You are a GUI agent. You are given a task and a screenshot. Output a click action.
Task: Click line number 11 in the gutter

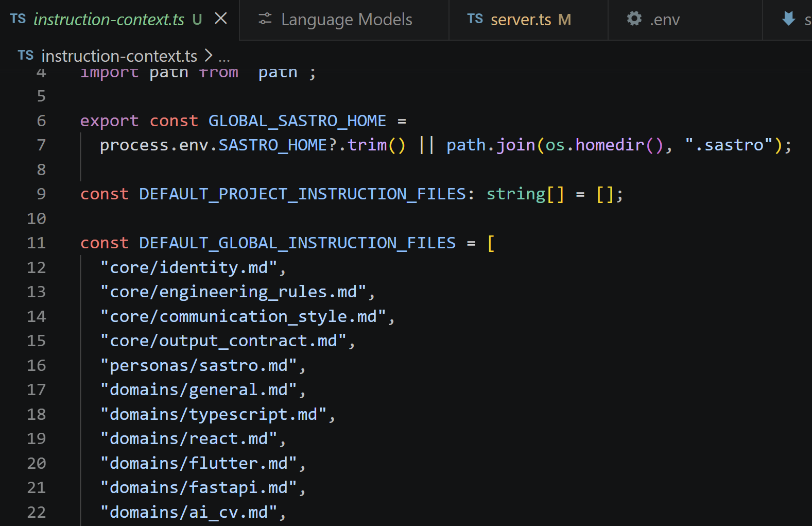37,243
